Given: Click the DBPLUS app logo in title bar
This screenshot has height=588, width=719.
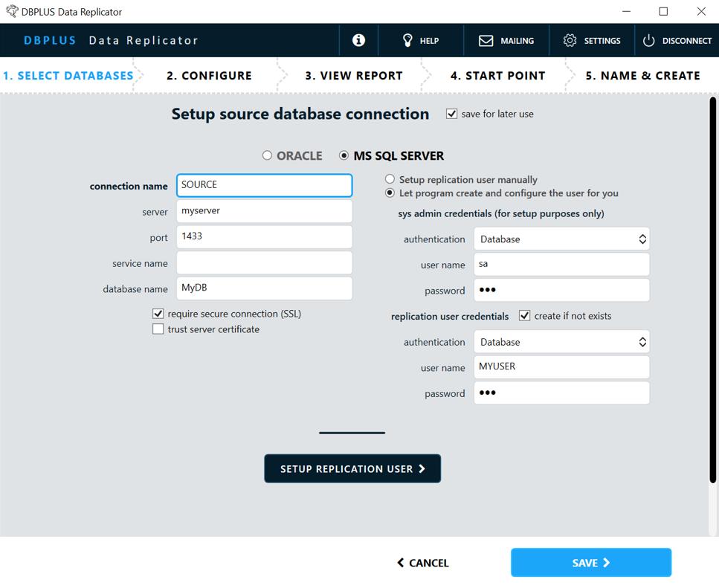Looking at the screenshot, I should 13,11.
